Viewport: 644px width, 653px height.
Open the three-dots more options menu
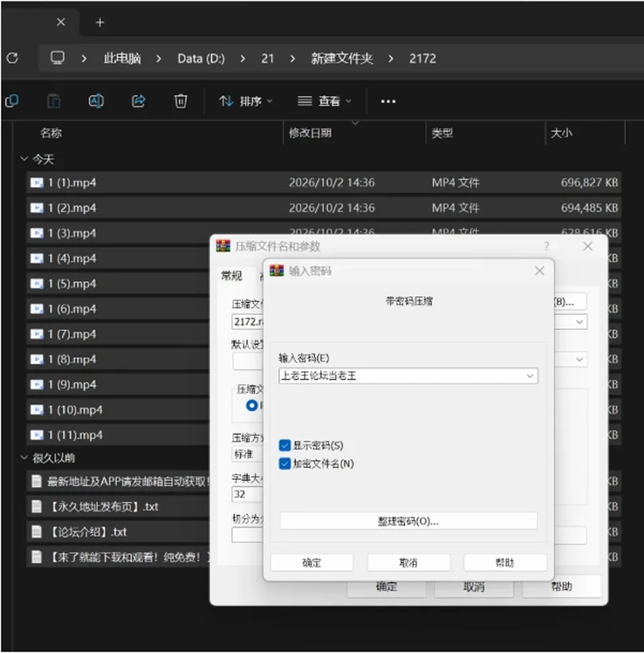click(388, 101)
